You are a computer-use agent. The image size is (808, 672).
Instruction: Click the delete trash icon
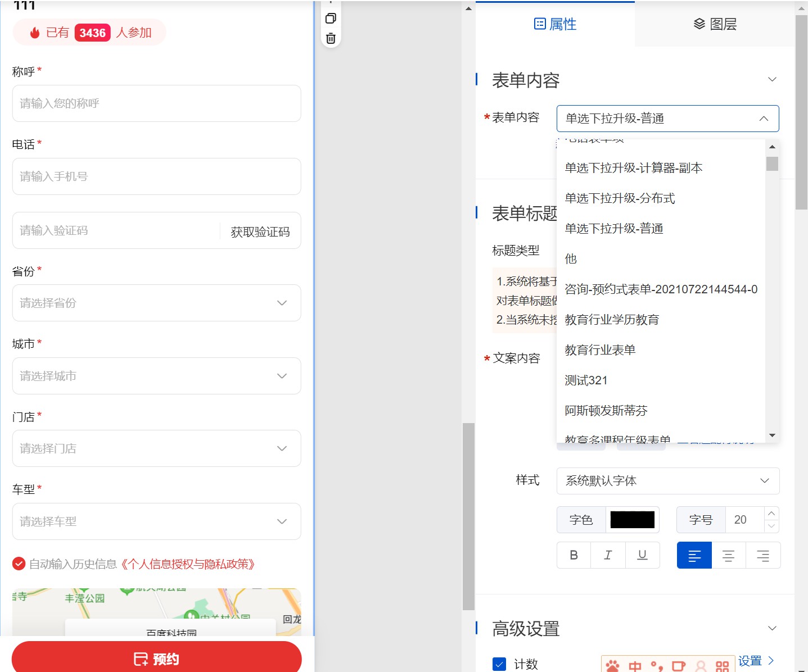click(331, 38)
